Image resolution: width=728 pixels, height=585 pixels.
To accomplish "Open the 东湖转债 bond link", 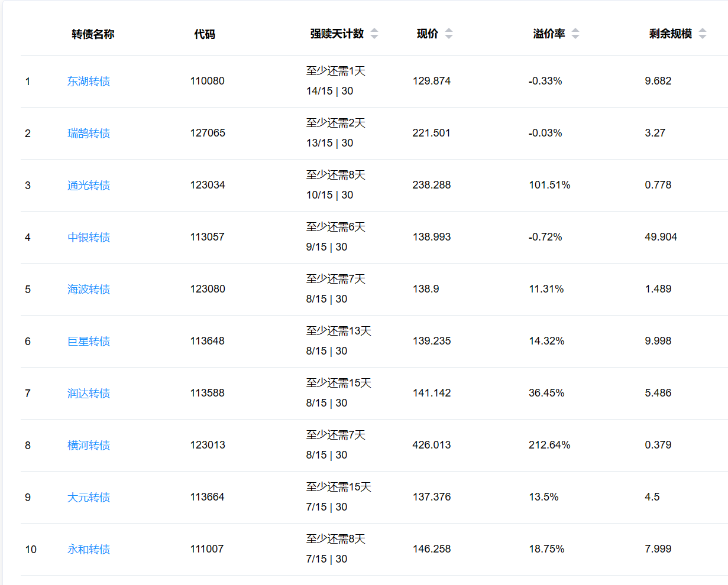I will click(89, 82).
